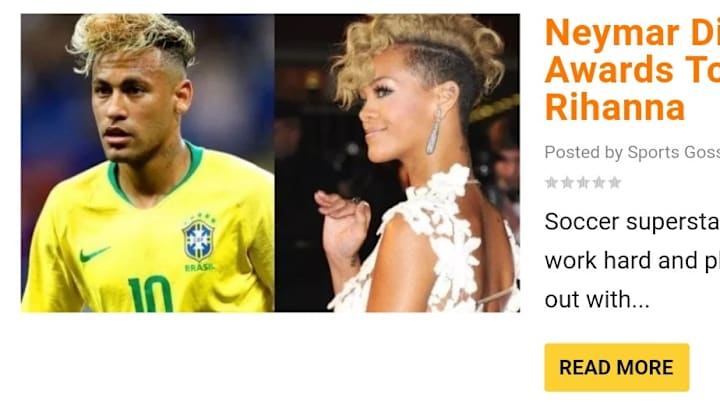
Task: Set rating to four stars
Action: 599,183
